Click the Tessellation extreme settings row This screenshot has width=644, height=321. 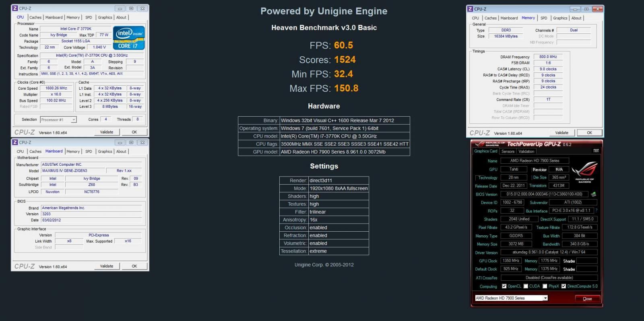pyautogui.click(x=324, y=251)
